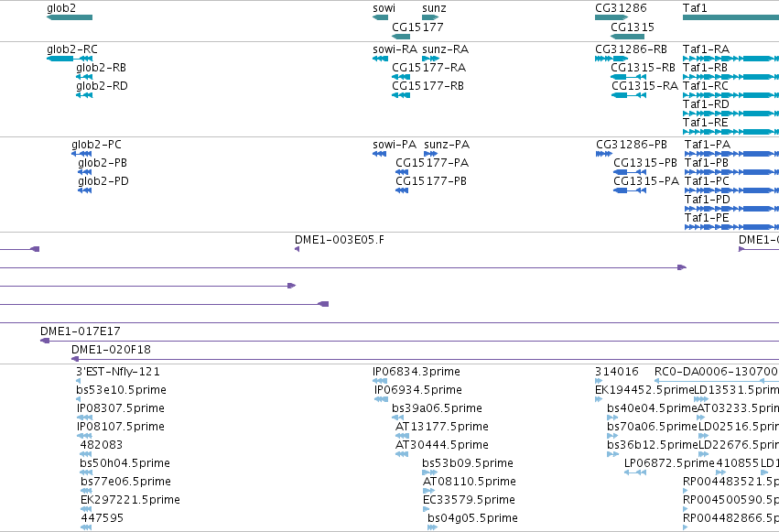
Task: Click the Taf1-RC transcript
Action: click(x=706, y=86)
